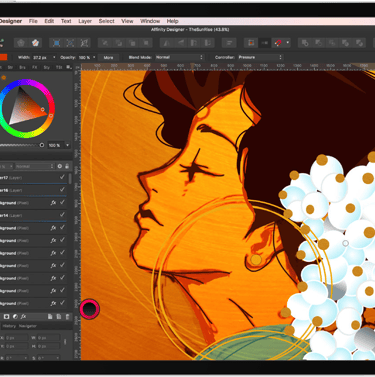Click the Flip Vertical toolbar icon
This screenshot has width=375, height=377.
[180, 43]
